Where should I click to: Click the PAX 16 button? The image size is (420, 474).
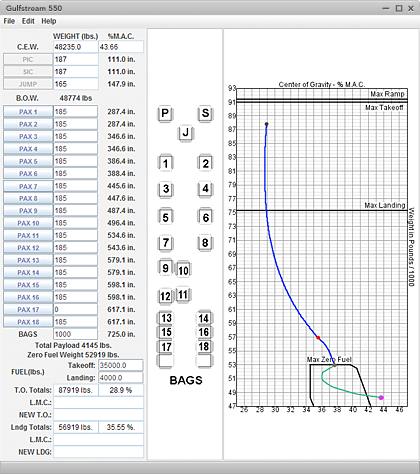[28, 297]
